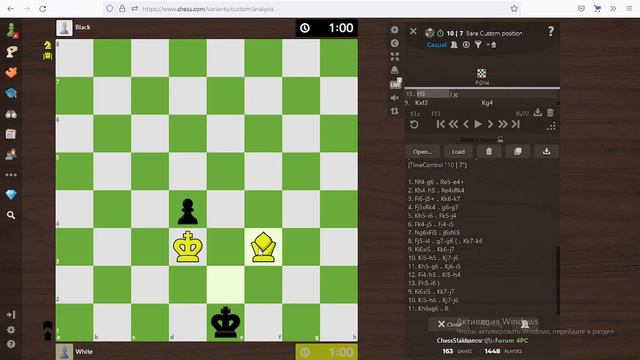Click the PGN scrollbar on the right edge
This screenshot has height=360, width=640.
(558, 281)
